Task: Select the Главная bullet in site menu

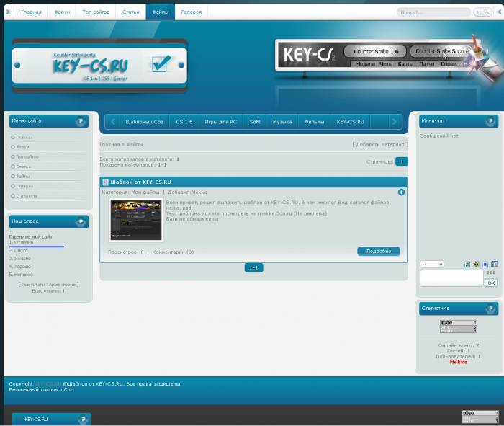Action: 13,137
